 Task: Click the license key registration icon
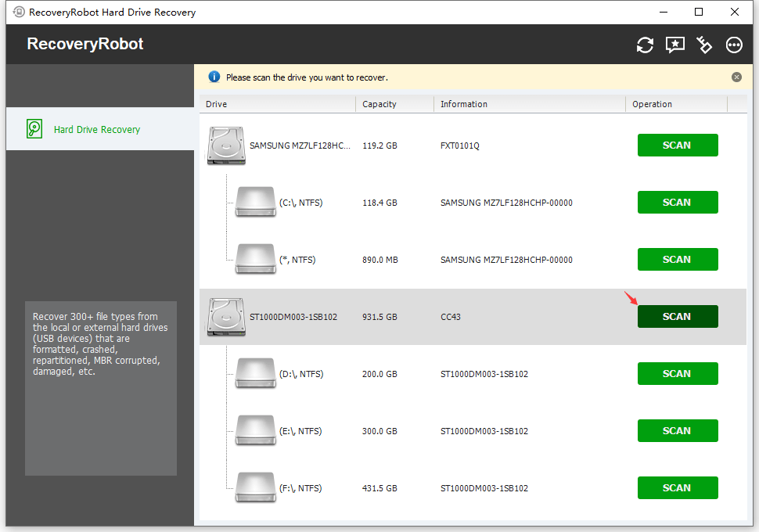point(703,45)
